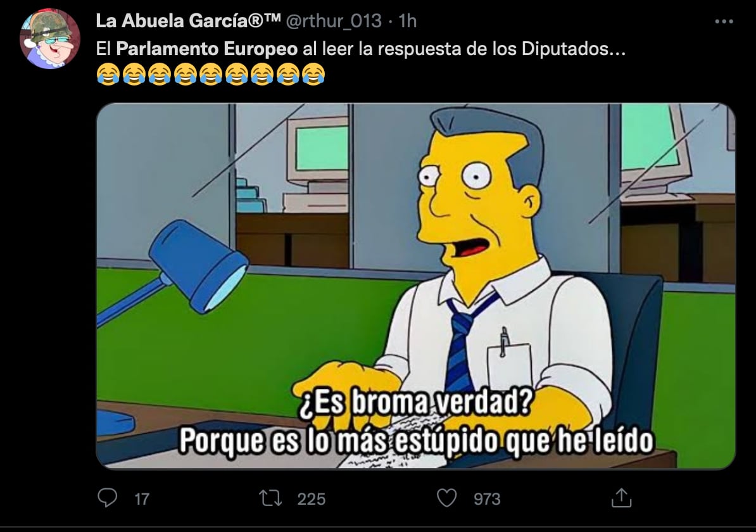Retweet using the retweet arrows icon
Screen dimensions: 756x532
(x=270, y=498)
